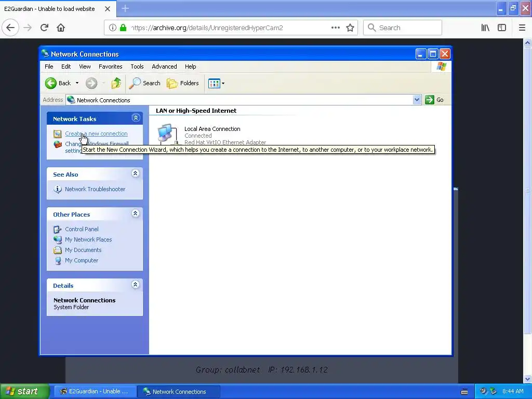This screenshot has height=399, width=532.
Task: Open Network Troubleshooter link
Action: pos(95,189)
